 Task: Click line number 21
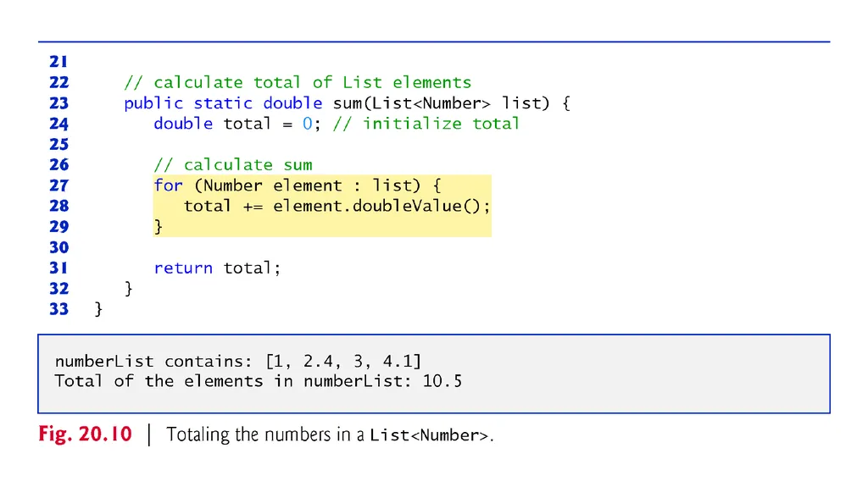tap(58, 62)
